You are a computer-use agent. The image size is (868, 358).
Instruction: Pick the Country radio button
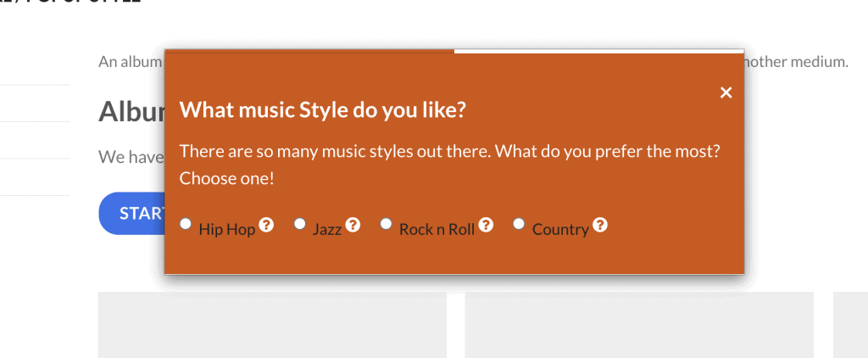point(519,223)
